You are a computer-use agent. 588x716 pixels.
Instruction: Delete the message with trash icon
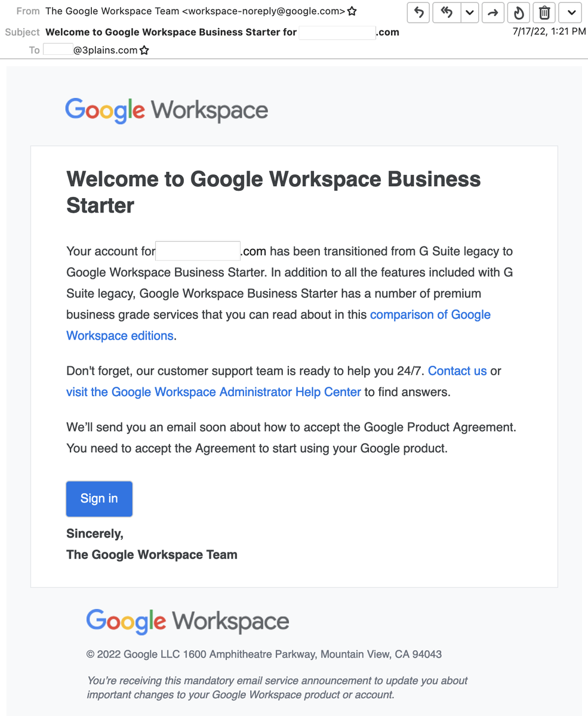[544, 13]
